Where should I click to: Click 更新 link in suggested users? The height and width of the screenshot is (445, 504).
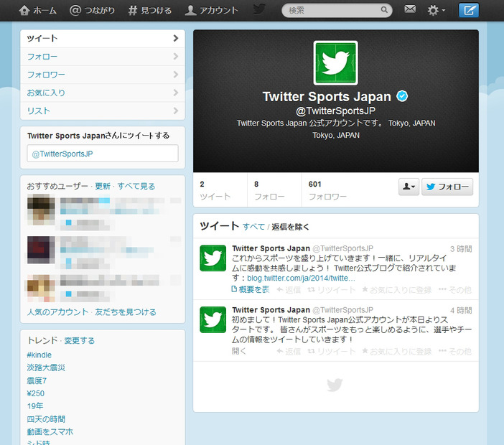tap(103, 187)
